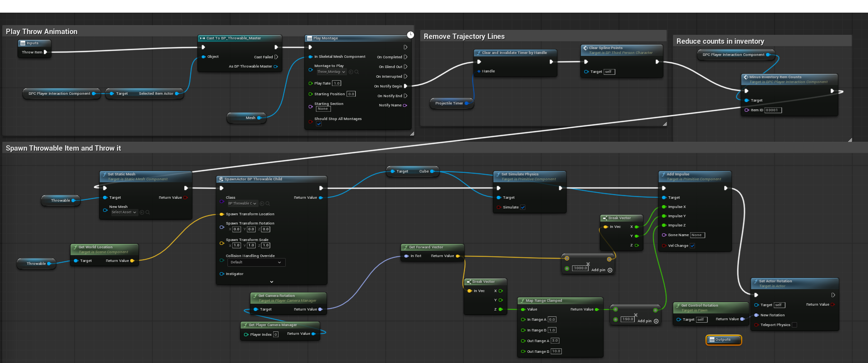The width and height of the screenshot is (868, 363).
Task: Open New Mesh Select Asset dropdown
Action: (x=124, y=212)
